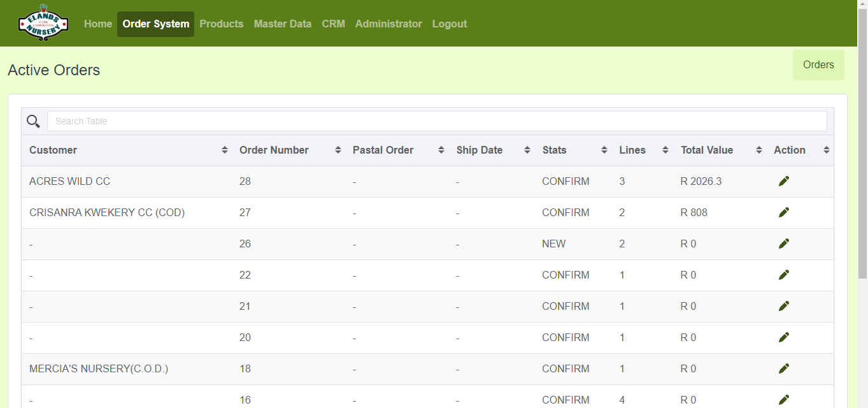This screenshot has width=868, height=408.
Task: Open the CRM navigation item
Action: pyautogui.click(x=333, y=24)
